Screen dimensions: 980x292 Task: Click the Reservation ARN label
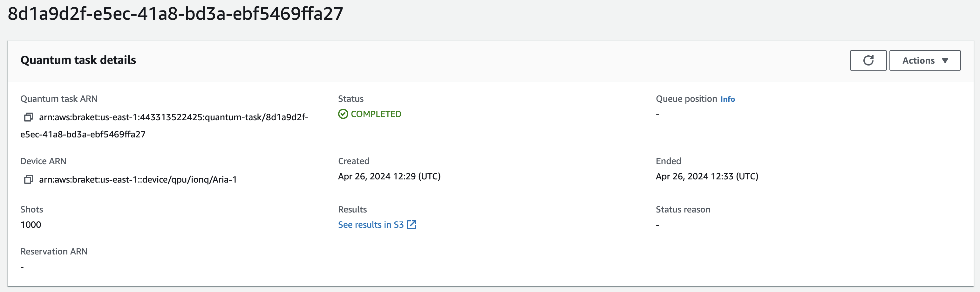click(x=54, y=251)
